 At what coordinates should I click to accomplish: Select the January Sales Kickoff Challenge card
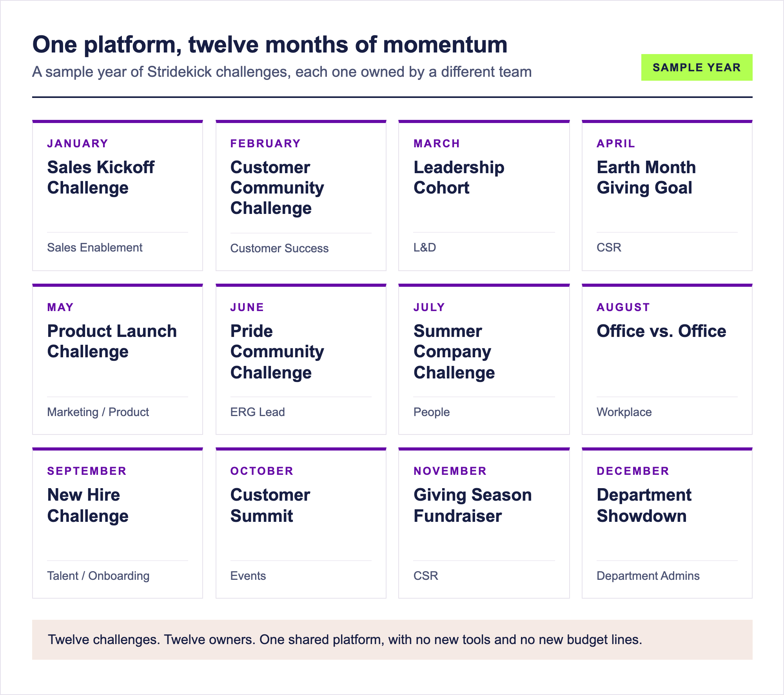coord(118,195)
